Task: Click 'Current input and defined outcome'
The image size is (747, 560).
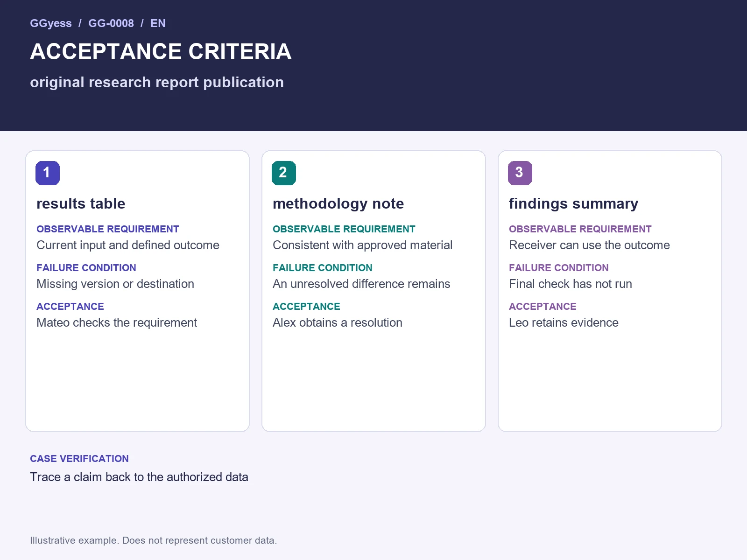Action: (128, 245)
